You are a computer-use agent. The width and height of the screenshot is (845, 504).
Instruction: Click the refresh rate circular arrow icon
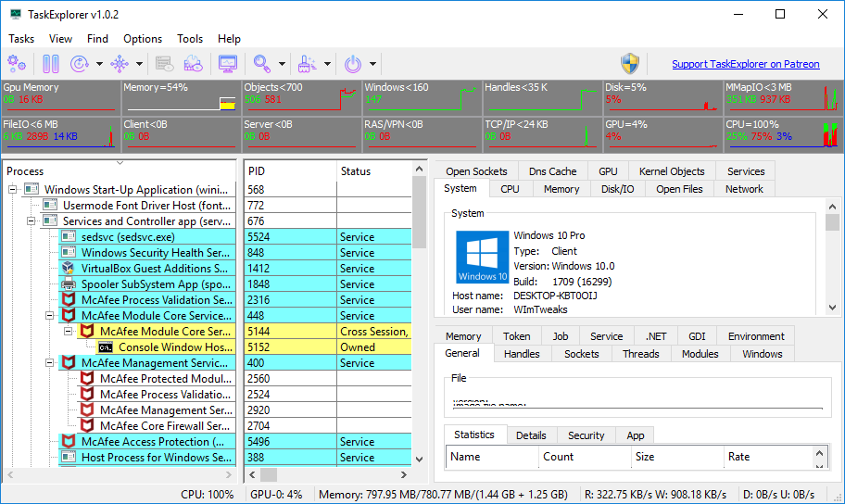80,64
